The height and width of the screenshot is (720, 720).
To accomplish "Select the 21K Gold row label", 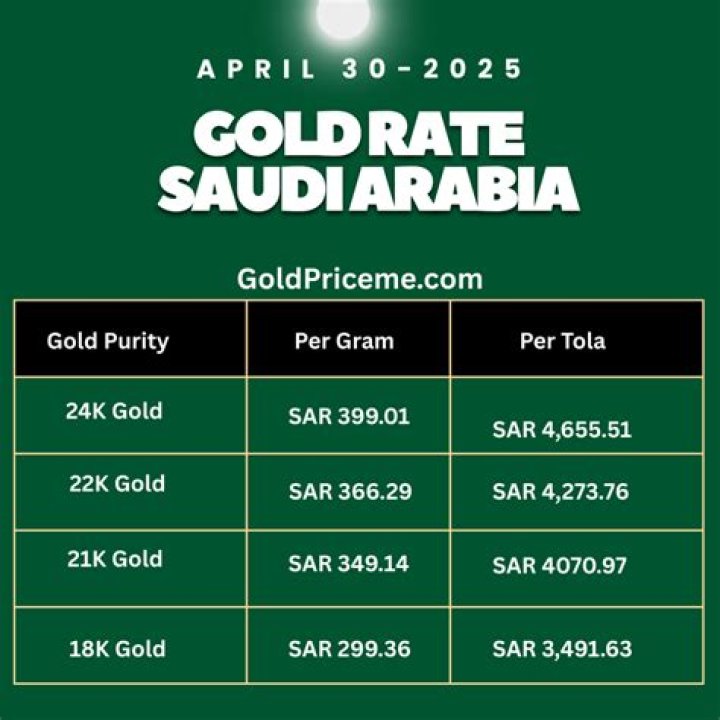I will pyautogui.click(x=116, y=559).
